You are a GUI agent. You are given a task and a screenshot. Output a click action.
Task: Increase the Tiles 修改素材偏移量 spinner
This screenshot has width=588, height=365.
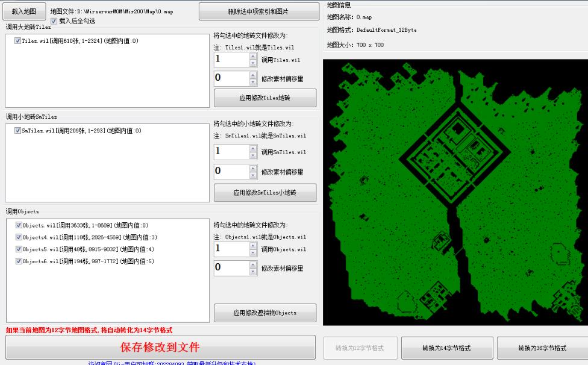tap(253, 75)
